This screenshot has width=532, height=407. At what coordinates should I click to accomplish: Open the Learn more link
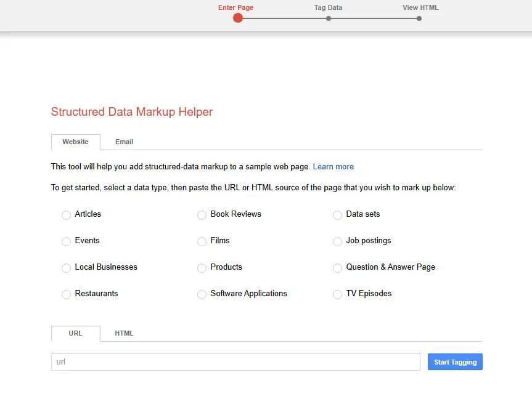333,167
